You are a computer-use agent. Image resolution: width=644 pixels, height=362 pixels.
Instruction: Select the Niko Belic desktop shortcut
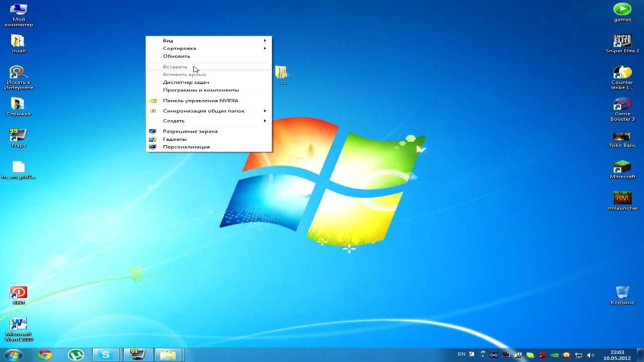coord(622,139)
